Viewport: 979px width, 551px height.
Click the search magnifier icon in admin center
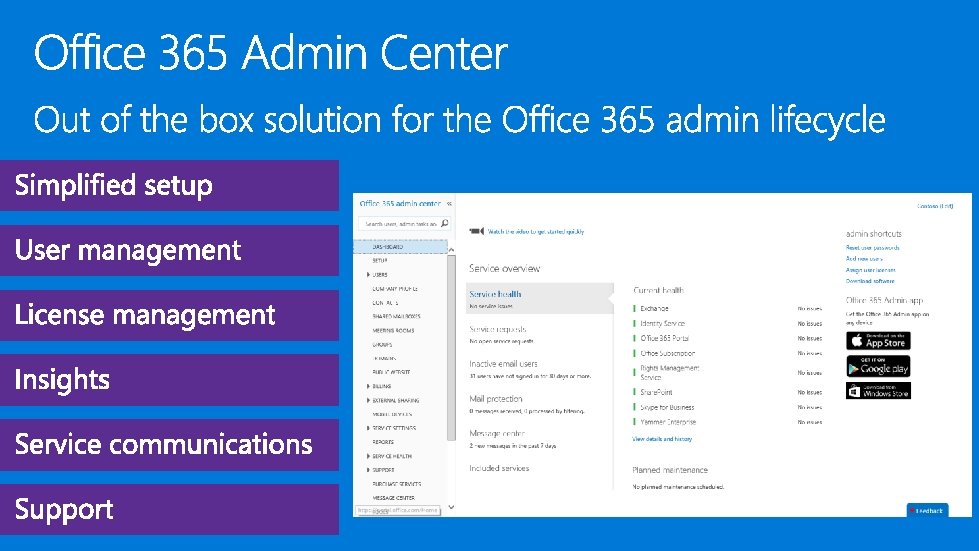coord(445,223)
